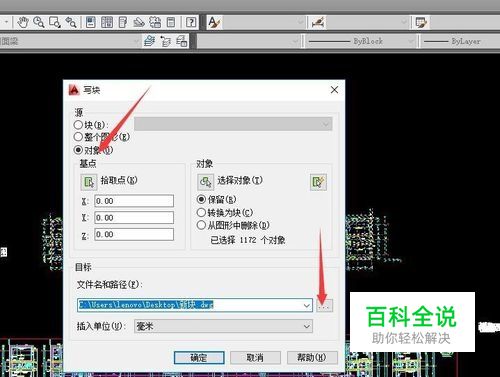Close the 写块 dialog with X
Viewport: 500px width, 377px height.
334,90
